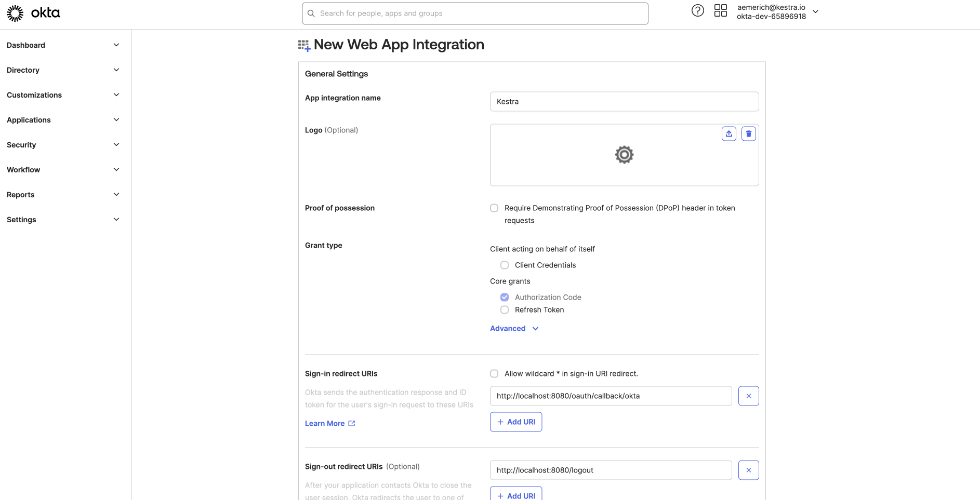Remove the sign-in redirect URI with X

[748, 396]
